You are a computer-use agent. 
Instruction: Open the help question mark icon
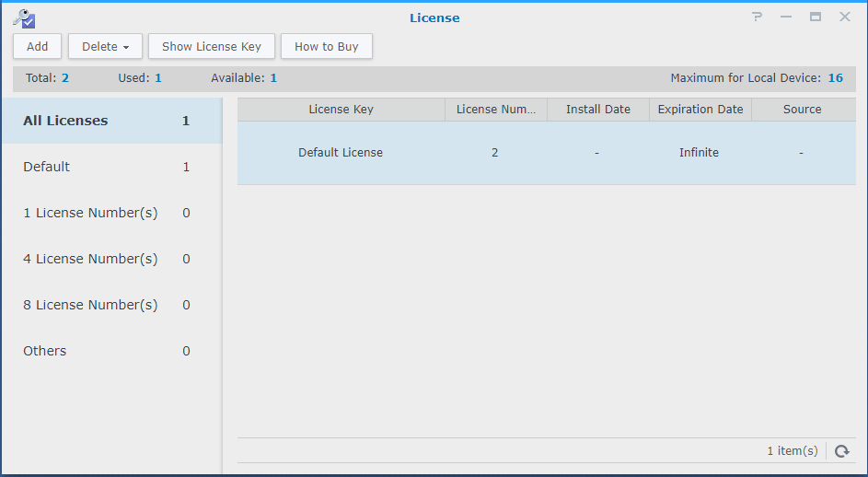pyautogui.click(x=757, y=17)
